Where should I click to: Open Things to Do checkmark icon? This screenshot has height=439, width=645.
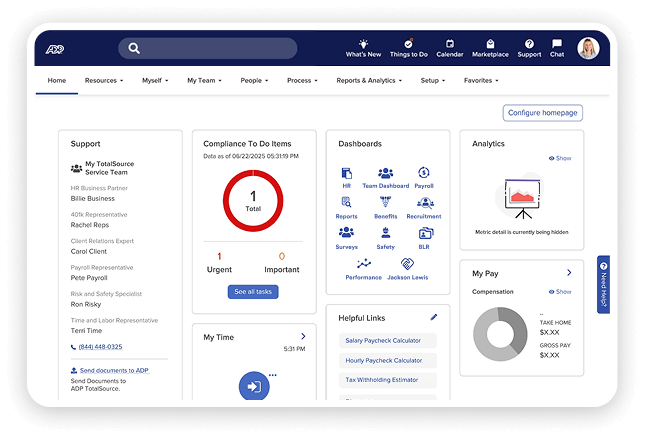[x=408, y=44]
